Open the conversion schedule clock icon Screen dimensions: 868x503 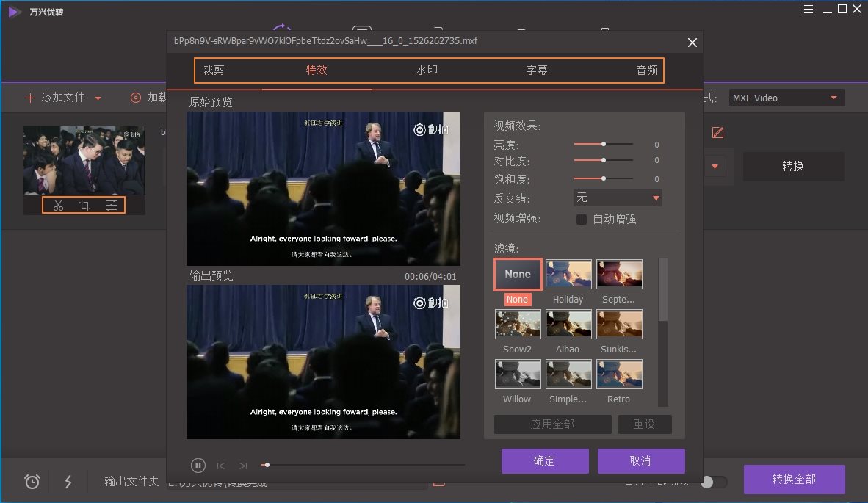[x=31, y=482]
